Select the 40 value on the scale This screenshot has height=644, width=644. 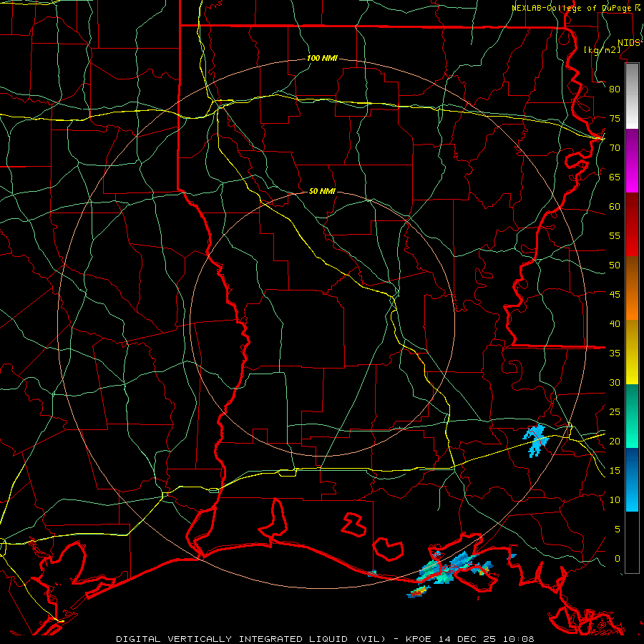[615, 323]
